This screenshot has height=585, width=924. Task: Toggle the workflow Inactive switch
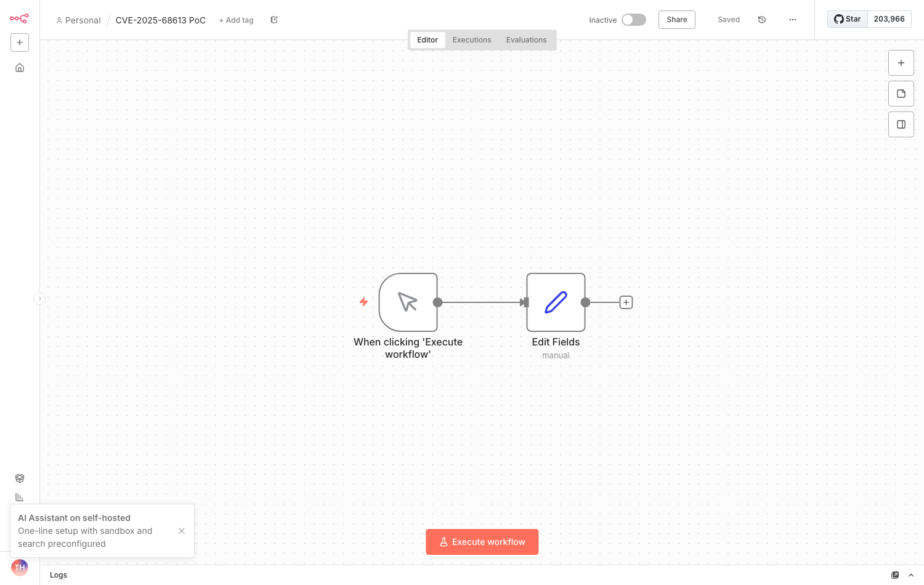[x=634, y=20]
